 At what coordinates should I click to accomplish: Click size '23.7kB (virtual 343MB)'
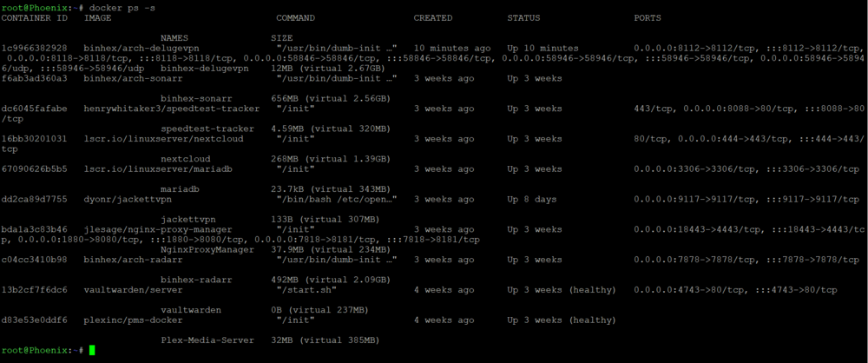point(331,189)
